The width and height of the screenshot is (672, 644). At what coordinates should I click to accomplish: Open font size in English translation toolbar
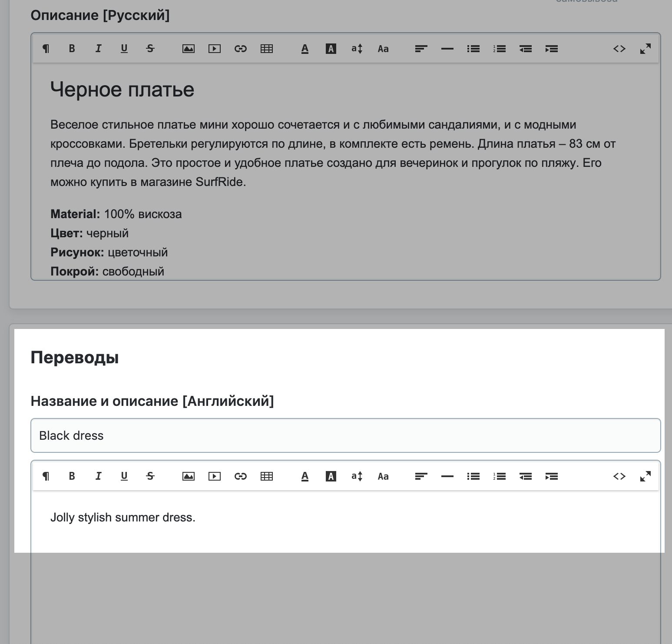[x=357, y=476]
